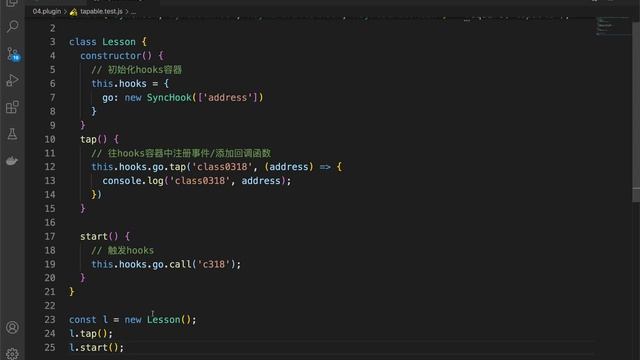Viewport: 640px width, 360px height.
Task: Click the '// 初始化hooks容器' comment
Action: click(136, 70)
